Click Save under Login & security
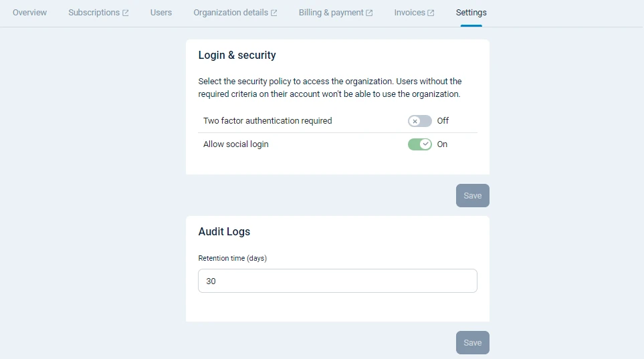The height and width of the screenshot is (359, 644). pos(472,196)
